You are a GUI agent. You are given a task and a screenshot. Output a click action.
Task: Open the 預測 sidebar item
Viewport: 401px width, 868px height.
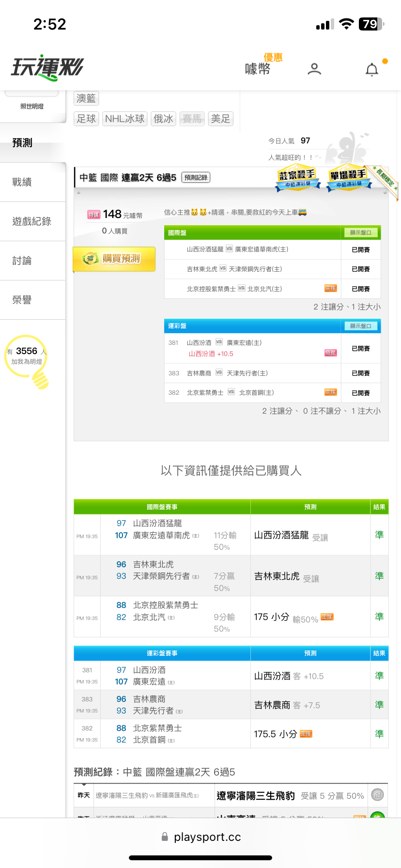tap(32, 143)
